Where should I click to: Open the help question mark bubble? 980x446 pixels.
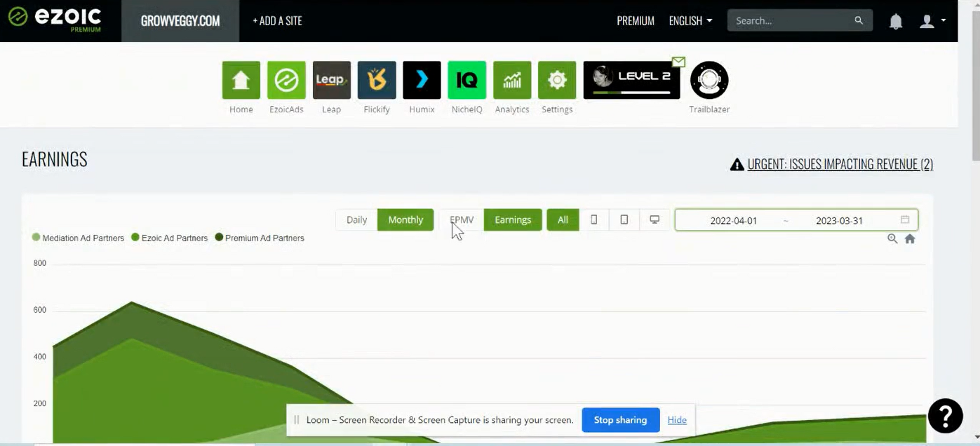[x=946, y=416]
